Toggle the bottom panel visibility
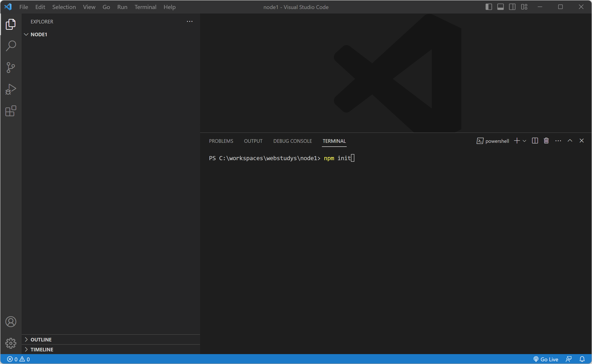The width and height of the screenshot is (592, 364). (x=501, y=7)
